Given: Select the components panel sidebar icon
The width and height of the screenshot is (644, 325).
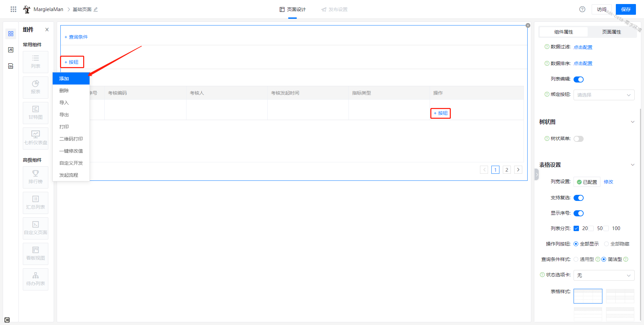Looking at the screenshot, I should click(x=11, y=34).
